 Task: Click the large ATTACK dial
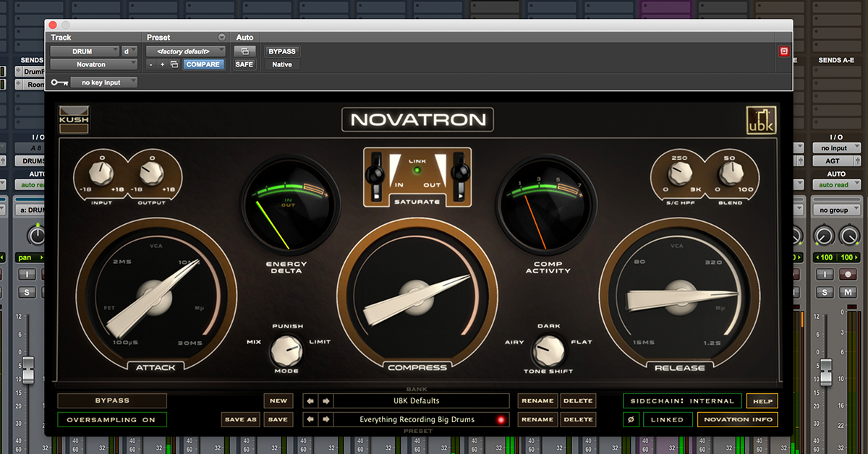156,298
